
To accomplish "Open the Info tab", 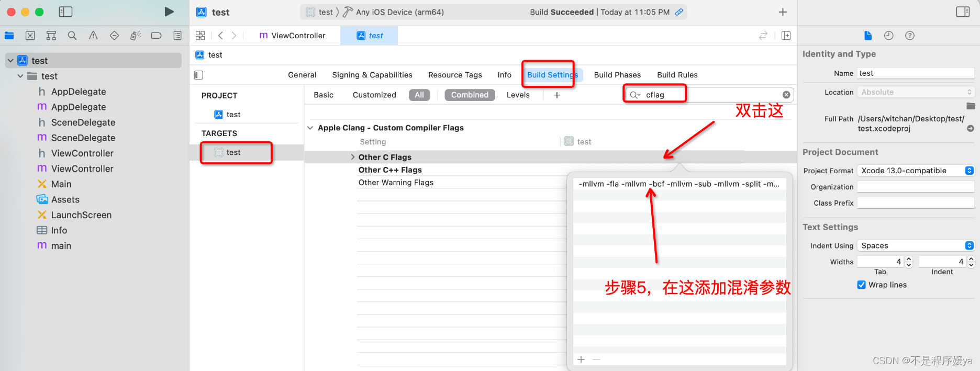I will (505, 75).
